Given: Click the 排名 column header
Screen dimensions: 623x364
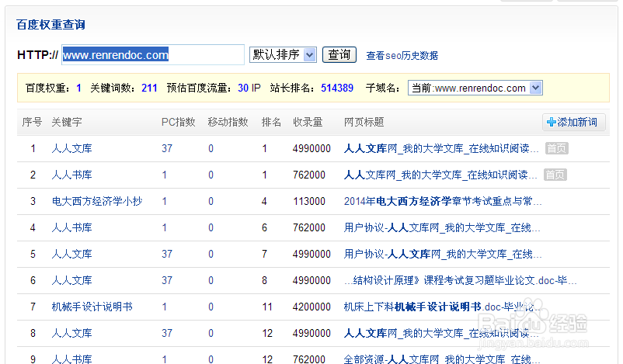Looking at the screenshot, I should pyautogui.click(x=271, y=122).
